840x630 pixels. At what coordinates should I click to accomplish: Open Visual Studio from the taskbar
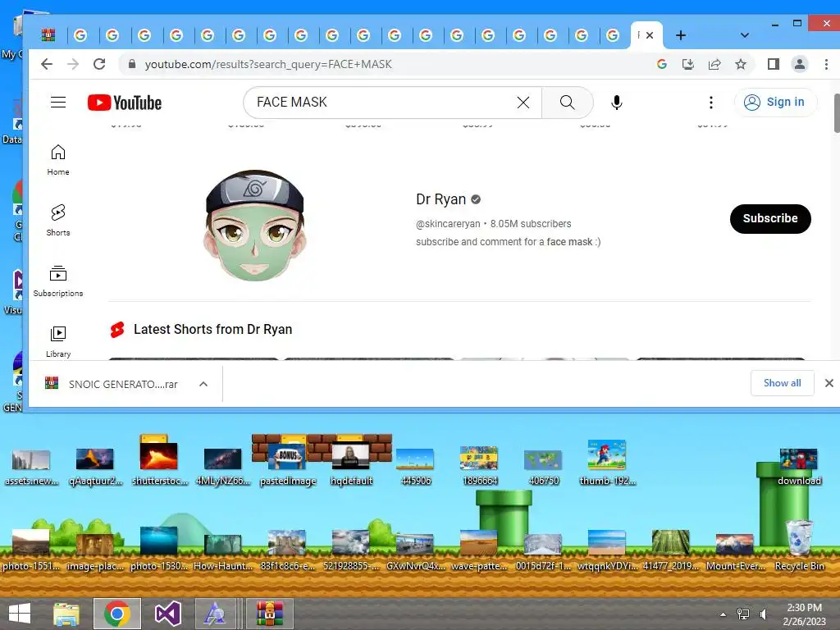[x=167, y=614]
